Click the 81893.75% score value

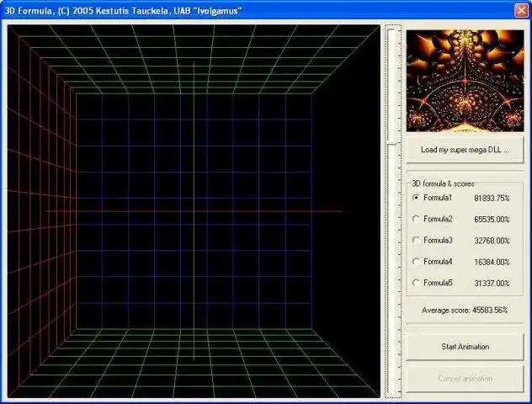tap(492, 198)
